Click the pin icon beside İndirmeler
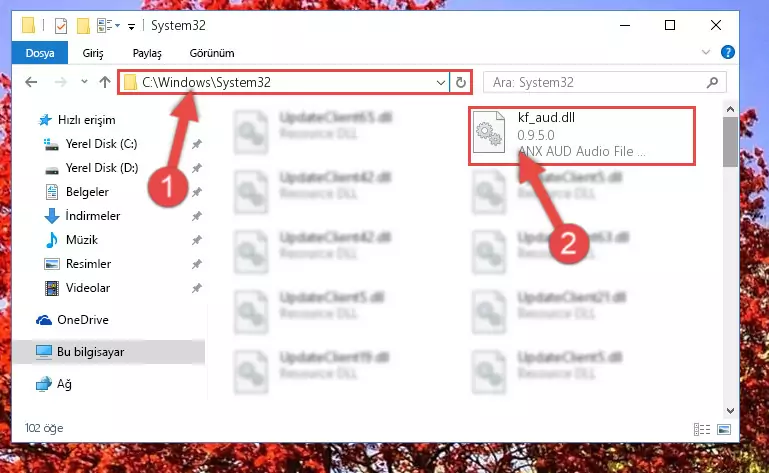Screen dimensions: 769x473 (x=197, y=216)
